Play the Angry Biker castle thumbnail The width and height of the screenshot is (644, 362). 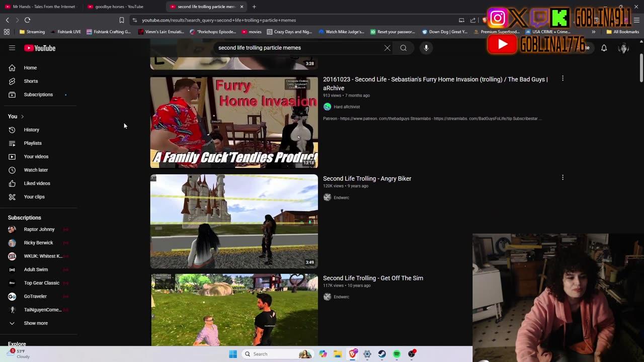[x=234, y=221]
